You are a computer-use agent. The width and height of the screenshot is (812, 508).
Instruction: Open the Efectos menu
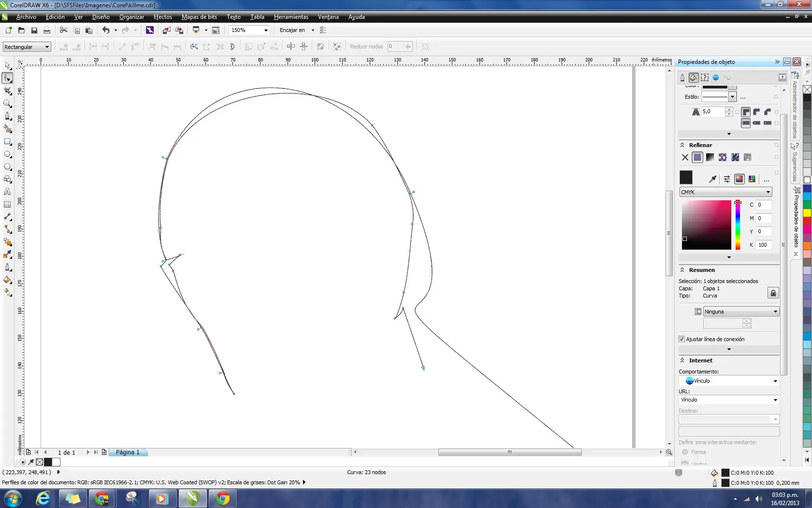(x=163, y=17)
